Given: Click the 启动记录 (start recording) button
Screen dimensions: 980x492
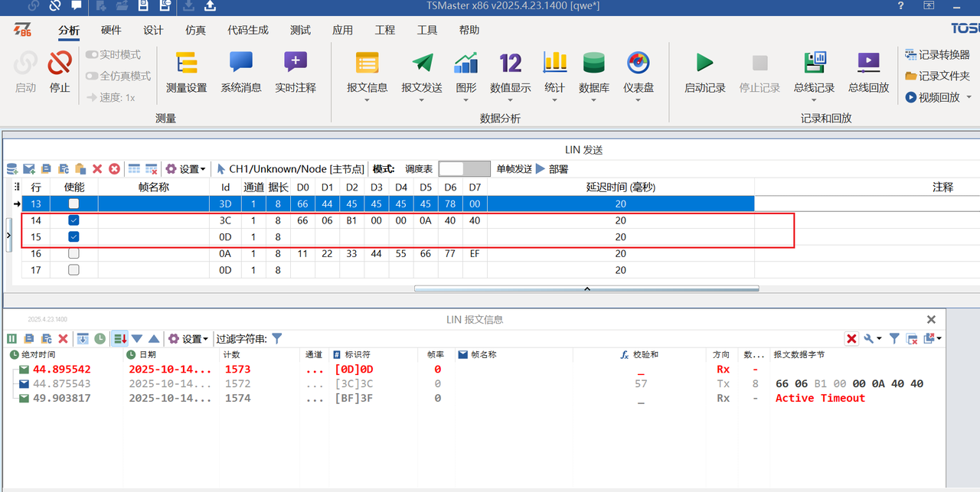Looking at the screenshot, I should 704,73.
